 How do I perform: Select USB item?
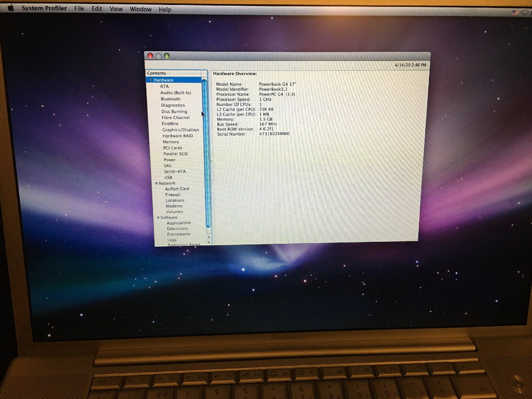169,177
